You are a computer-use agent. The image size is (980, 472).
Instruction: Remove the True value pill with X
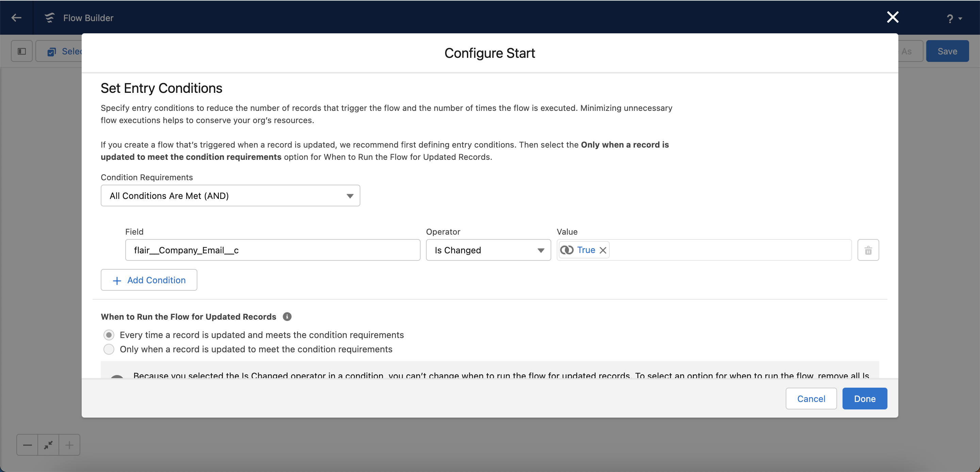[603, 250]
